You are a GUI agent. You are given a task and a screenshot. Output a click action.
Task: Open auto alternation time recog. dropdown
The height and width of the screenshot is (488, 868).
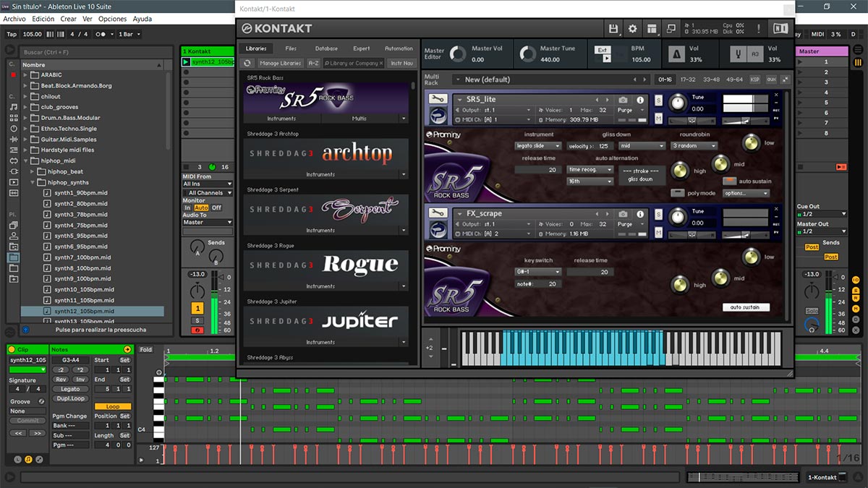tap(590, 170)
